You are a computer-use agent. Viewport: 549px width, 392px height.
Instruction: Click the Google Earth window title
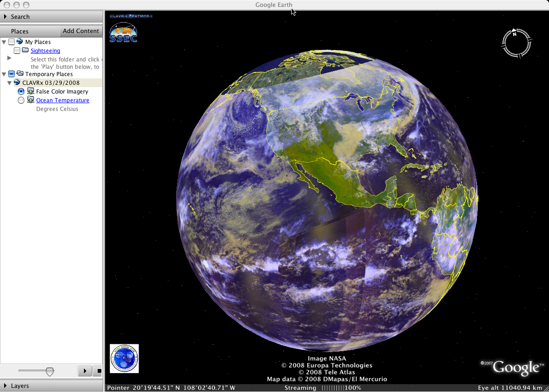coord(273,5)
